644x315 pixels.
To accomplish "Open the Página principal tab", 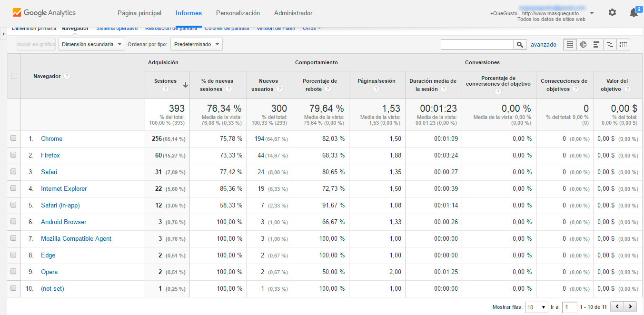I will 139,13.
